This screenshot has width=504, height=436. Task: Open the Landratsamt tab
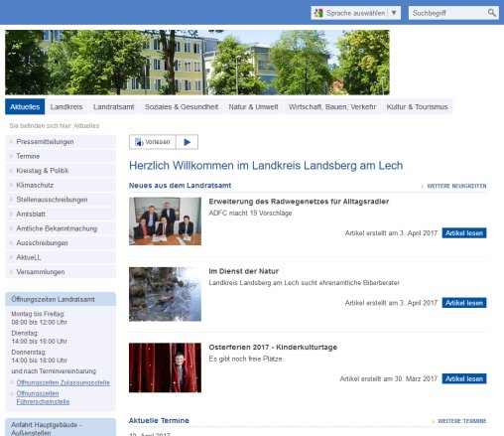(x=114, y=106)
